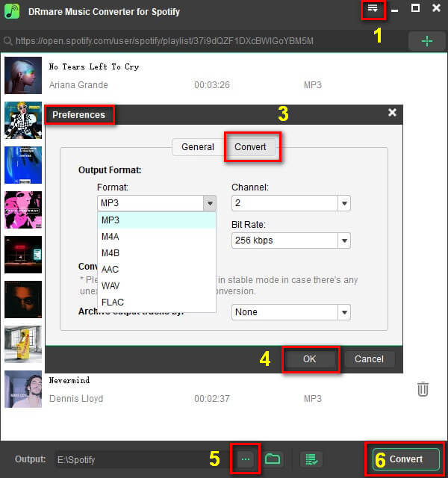Click the Nevermind album cover
This screenshot has width=448, height=478.
point(23,389)
